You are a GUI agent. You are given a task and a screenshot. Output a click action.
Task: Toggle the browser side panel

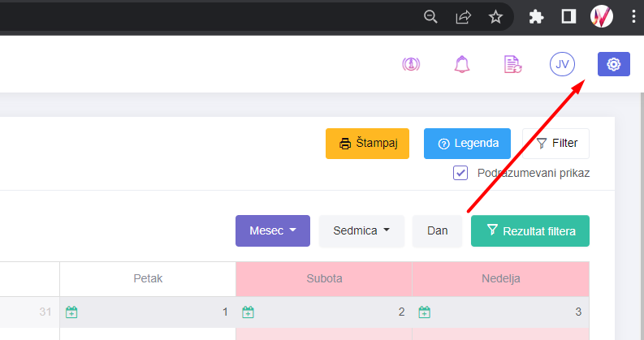coord(568,16)
